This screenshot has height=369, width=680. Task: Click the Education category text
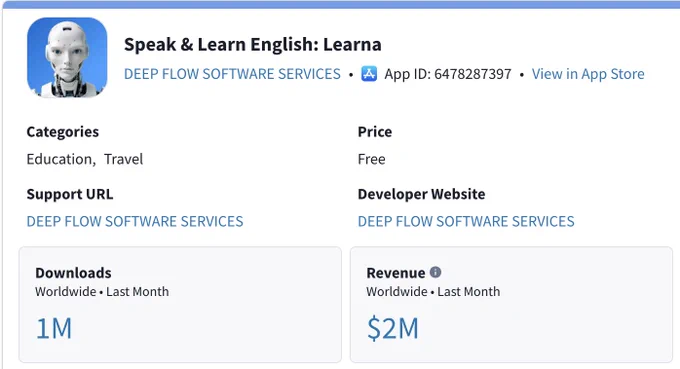(x=61, y=160)
